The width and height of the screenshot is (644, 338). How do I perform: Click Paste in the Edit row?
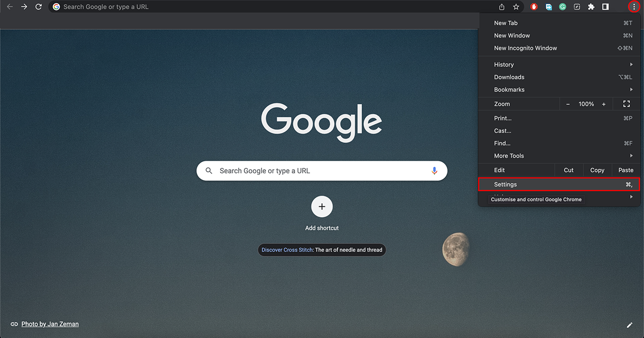[x=626, y=170]
